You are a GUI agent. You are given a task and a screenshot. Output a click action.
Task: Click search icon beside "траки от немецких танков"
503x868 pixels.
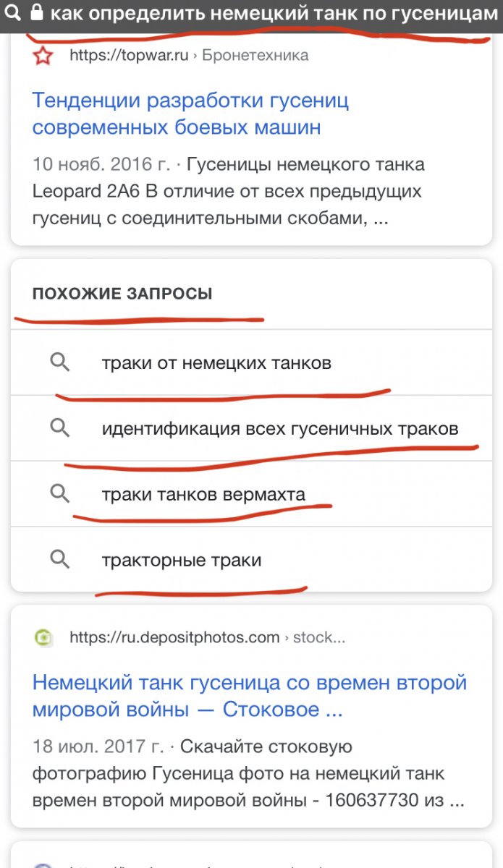coord(60,362)
